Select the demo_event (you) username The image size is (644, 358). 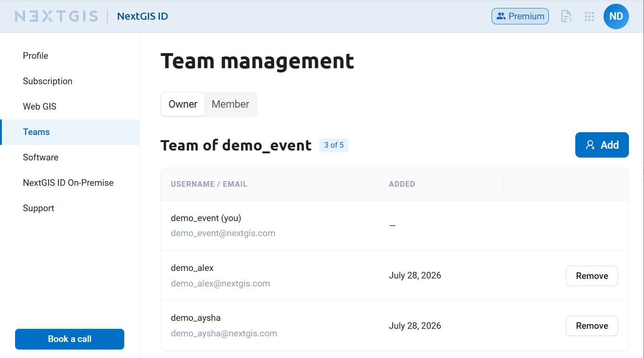[x=206, y=218]
